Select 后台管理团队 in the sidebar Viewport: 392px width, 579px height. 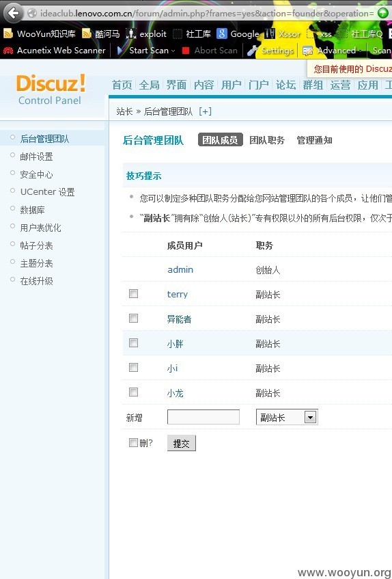44,139
